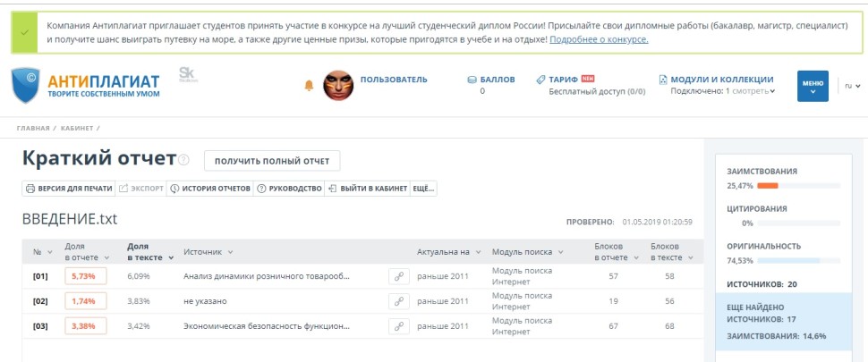
Task: Open the notifications bell
Action: pos(309,86)
